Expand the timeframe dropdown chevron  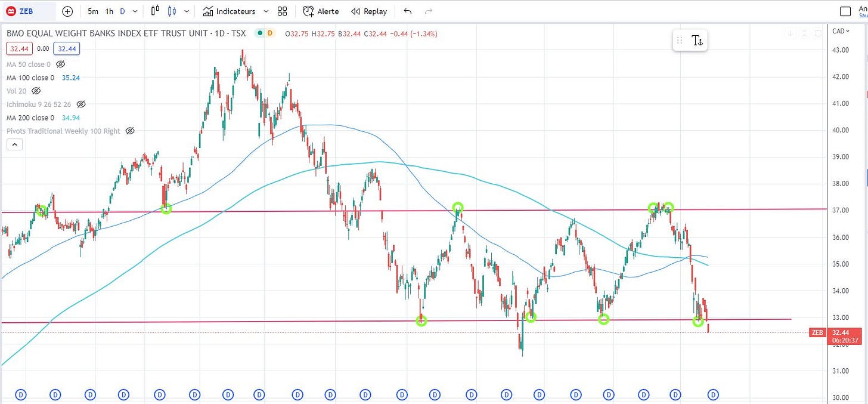[135, 11]
